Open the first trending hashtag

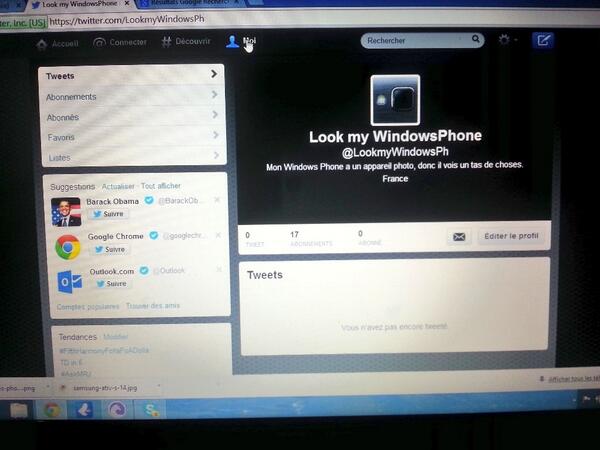tap(104, 351)
